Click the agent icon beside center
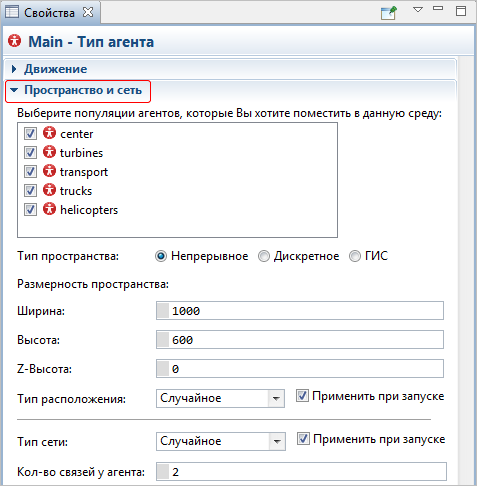The height and width of the screenshot is (486, 477). pos(49,133)
